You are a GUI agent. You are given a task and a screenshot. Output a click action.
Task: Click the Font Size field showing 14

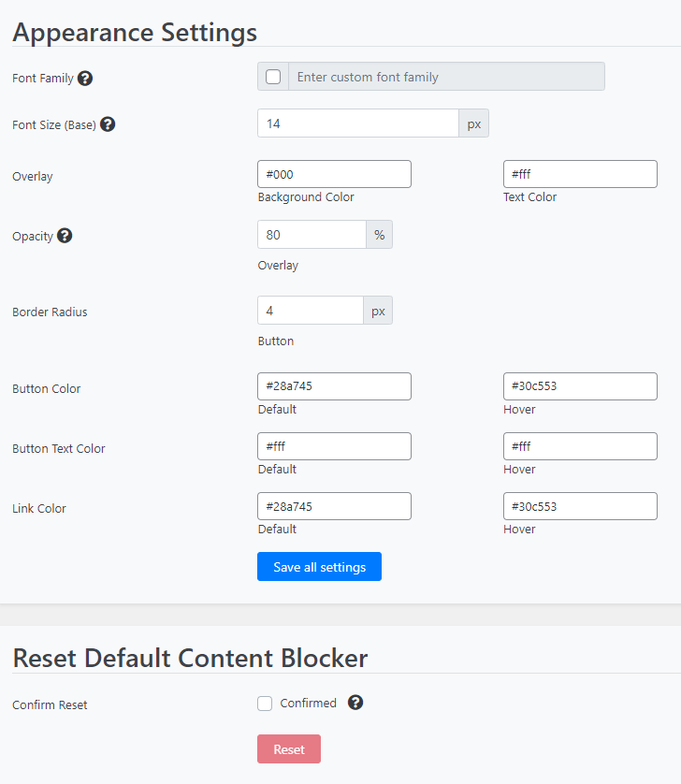(358, 123)
